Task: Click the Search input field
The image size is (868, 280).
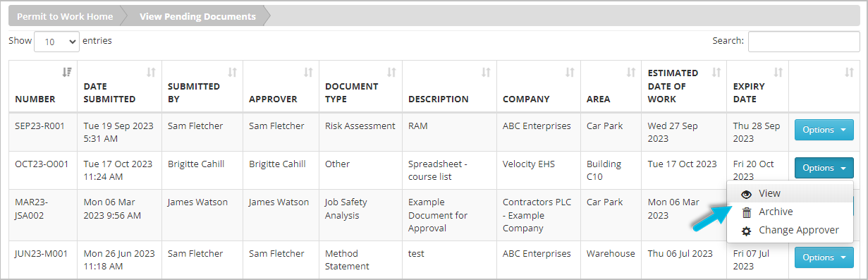Action: pyautogui.click(x=803, y=42)
